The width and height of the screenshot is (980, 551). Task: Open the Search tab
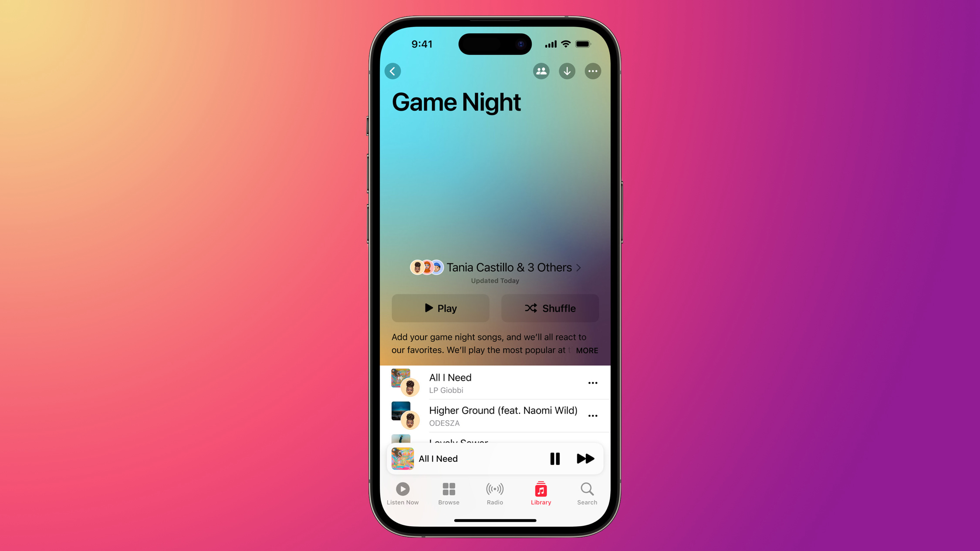point(586,493)
